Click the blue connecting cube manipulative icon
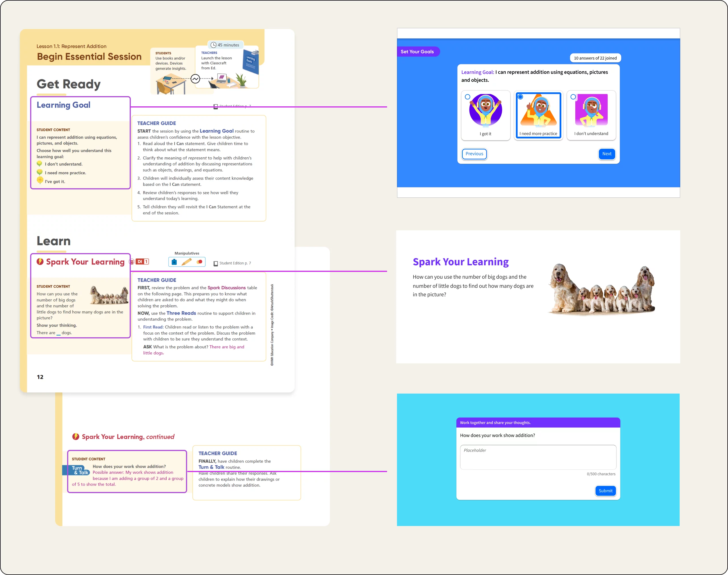 (174, 262)
